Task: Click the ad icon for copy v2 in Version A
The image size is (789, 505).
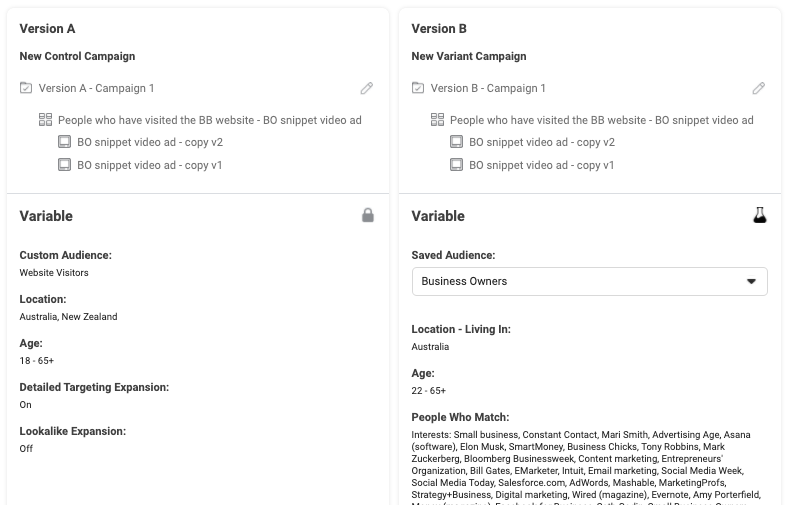Action: point(65,142)
